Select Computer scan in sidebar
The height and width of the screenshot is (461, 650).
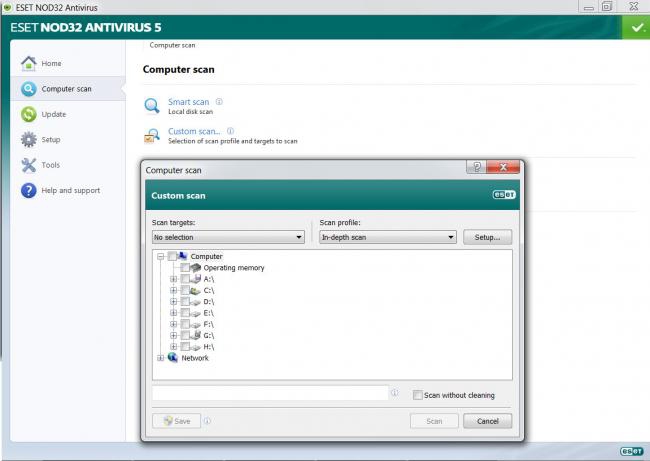pos(68,89)
